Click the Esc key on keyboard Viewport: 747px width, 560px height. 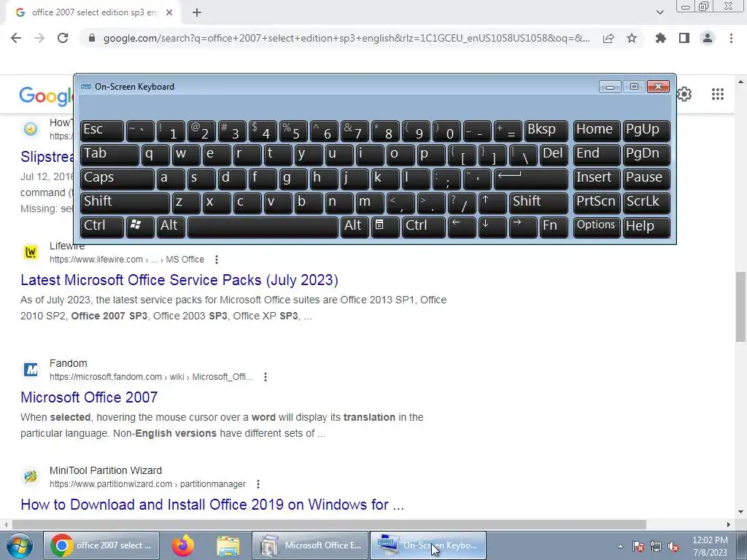coord(102,131)
